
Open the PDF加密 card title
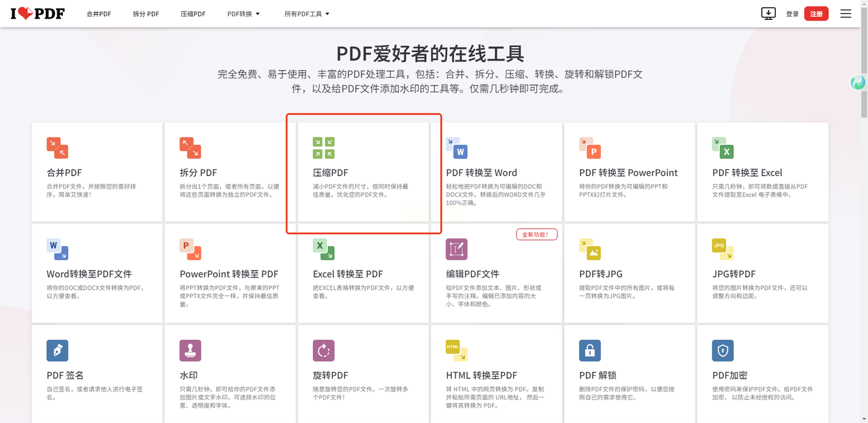(x=730, y=375)
